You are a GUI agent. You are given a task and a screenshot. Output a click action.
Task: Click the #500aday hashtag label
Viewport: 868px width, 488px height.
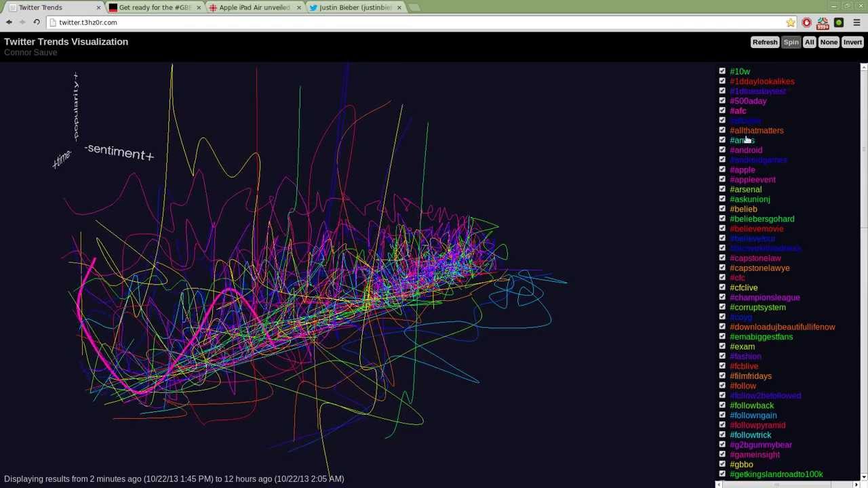(748, 101)
